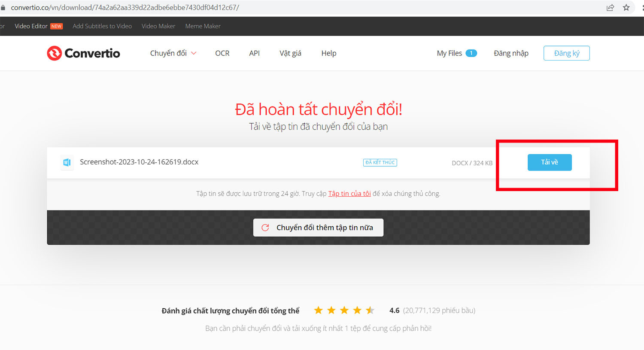Click the (20,771,129 phiếu bầu) vote count
This screenshot has height=350, width=644.
coord(439,310)
